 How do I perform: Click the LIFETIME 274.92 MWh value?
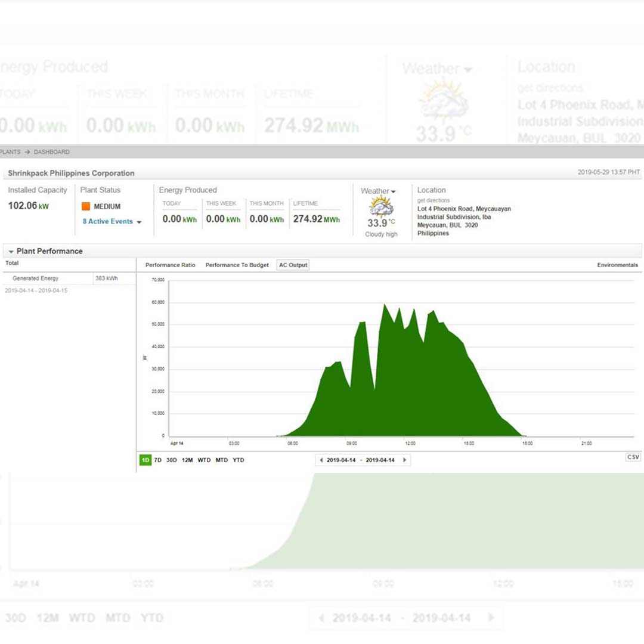pos(316,219)
